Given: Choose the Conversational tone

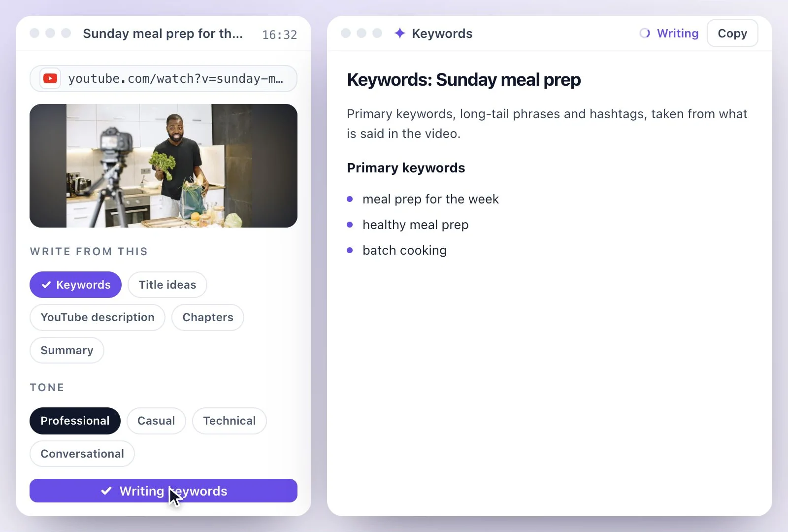Looking at the screenshot, I should coord(82,454).
